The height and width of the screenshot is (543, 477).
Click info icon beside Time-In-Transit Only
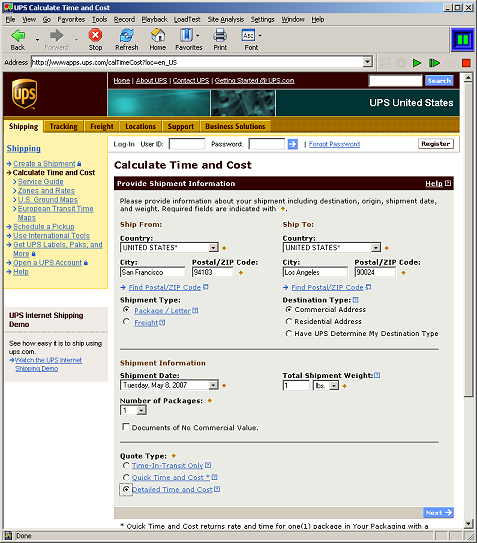point(208,465)
